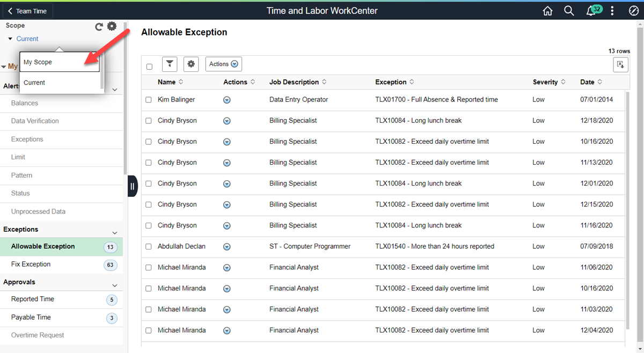Open the search magnifier icon

pos(569,11)
